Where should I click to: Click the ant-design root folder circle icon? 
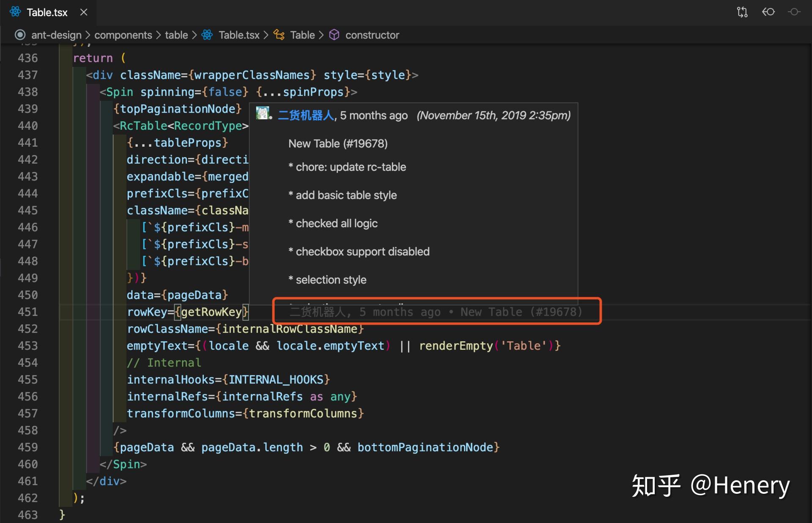coord(20,35)
